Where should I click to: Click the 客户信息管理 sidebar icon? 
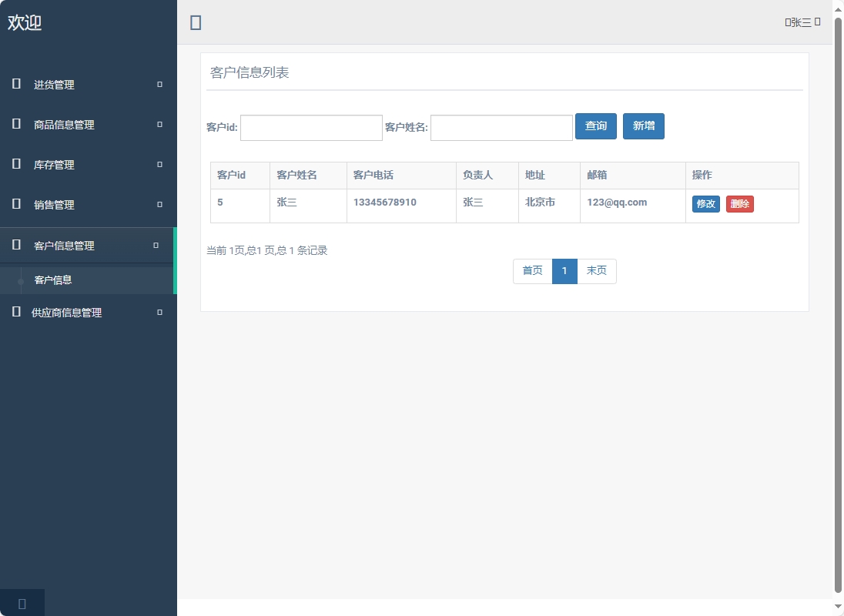pyautogui.click(x=15, y=245)
